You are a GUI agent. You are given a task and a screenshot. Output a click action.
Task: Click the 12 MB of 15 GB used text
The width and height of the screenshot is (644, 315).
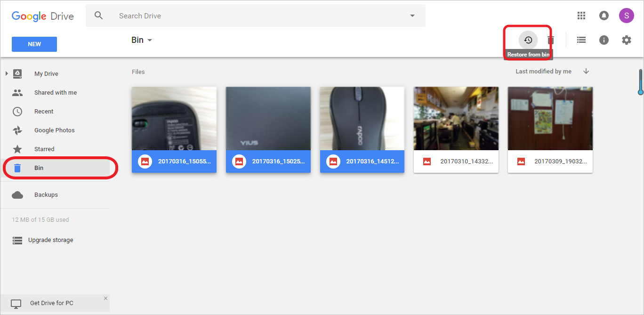click(40, 220)
